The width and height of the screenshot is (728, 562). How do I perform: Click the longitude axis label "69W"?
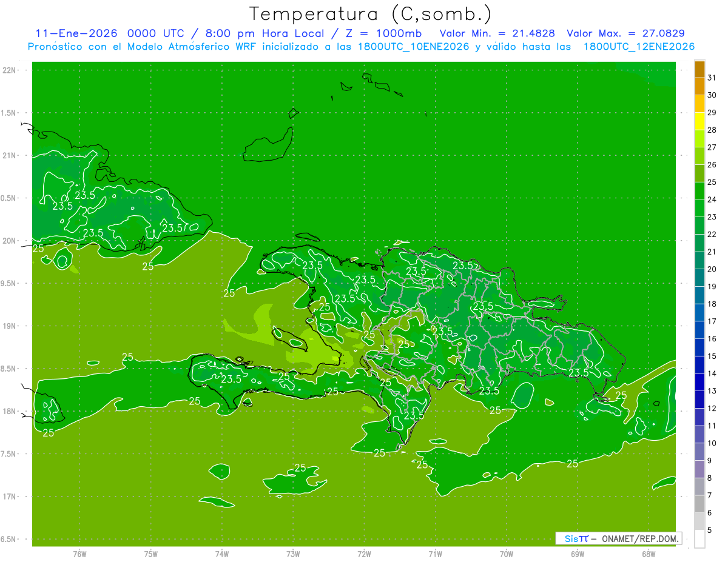tap(578, 554)
